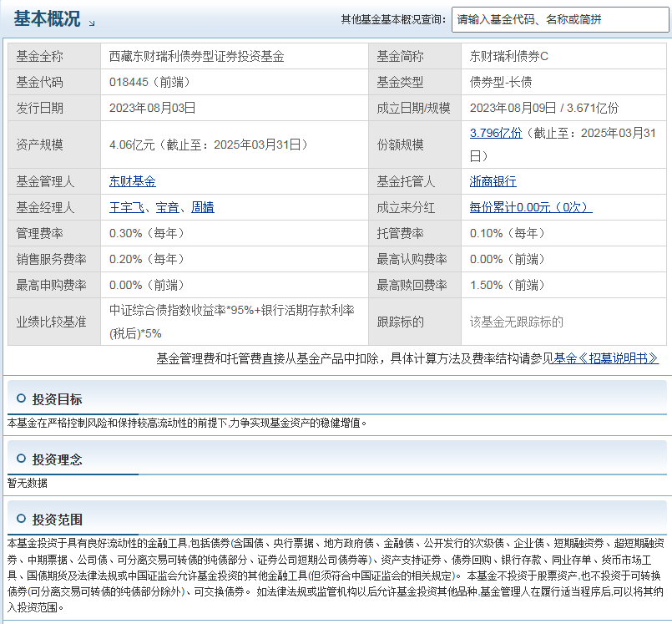Click the full name 西藏东财瑞利债券型证券投资基金
The image size is (672, 624).
click(197, 56)
